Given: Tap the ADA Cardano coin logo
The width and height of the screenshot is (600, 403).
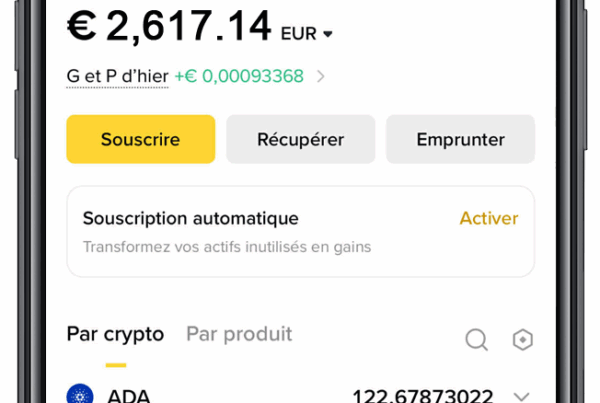Looking at the screenshot, I should [x=80, y=396].
